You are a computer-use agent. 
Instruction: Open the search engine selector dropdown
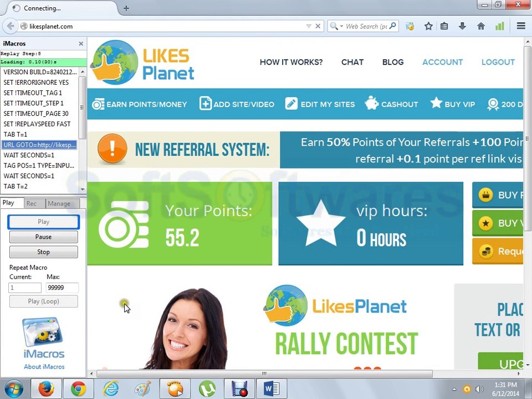(336, 26)
